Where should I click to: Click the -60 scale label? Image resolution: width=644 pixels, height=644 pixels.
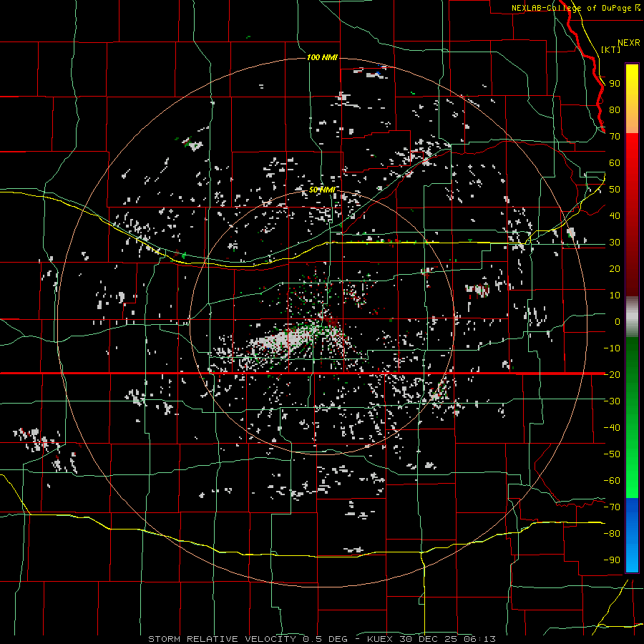point(612,481)
